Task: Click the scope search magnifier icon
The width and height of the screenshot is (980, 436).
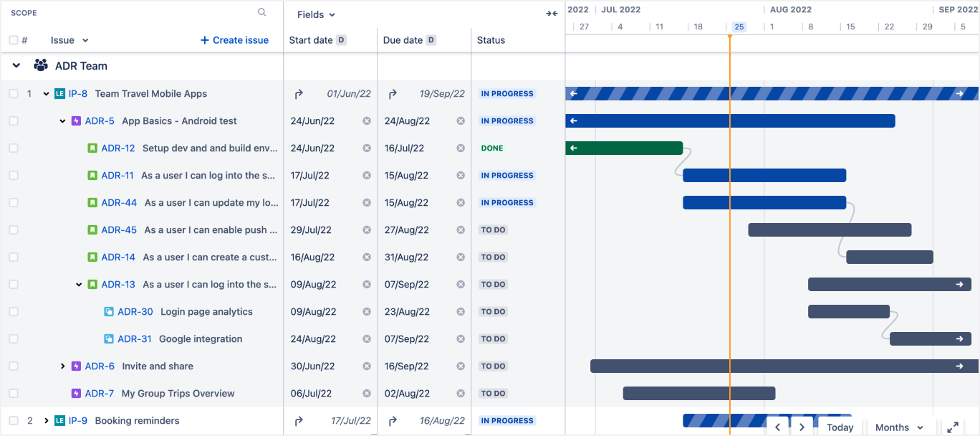Action: [262, 12]
